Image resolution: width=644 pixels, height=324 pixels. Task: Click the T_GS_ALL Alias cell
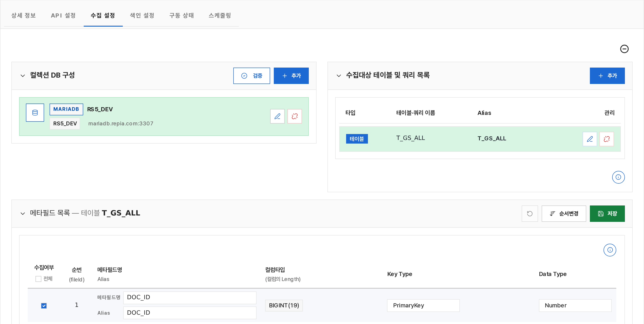tap(492, 139)
